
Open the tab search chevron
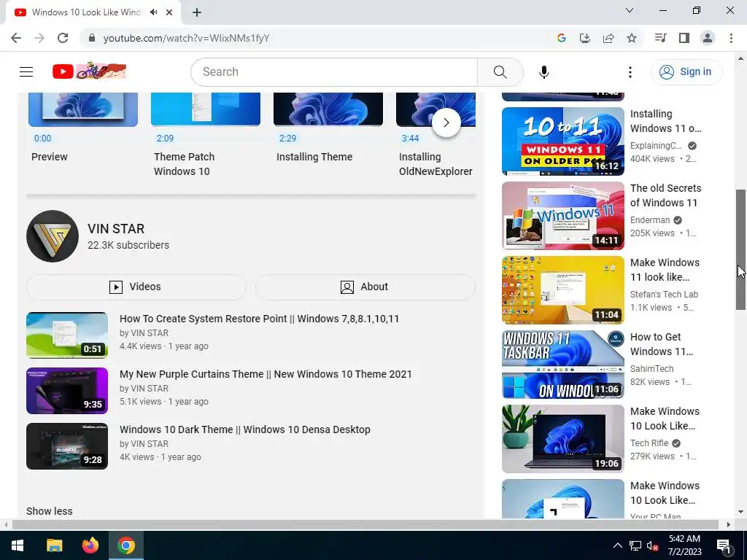[630, 10]
